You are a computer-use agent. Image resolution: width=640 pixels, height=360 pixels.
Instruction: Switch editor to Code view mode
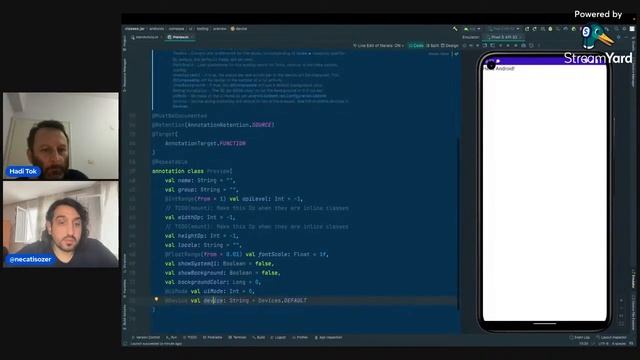pyautogui.click(x=416, y=46)
